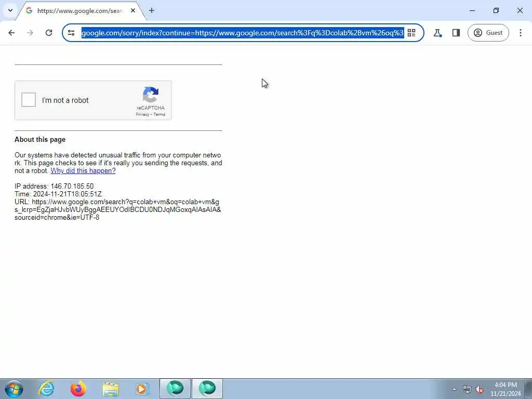Open the reCAPTCHA logo icon
This screenshot has height=399, width=532.
151,95
